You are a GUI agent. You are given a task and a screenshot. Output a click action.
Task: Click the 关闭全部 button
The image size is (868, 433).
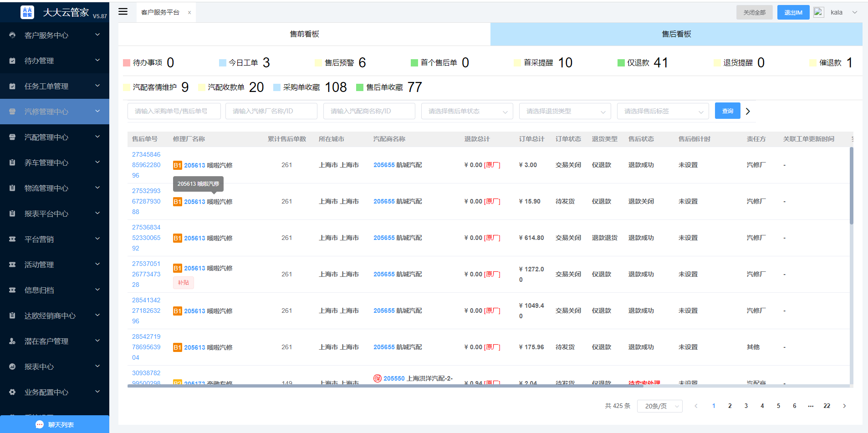pos(755,12)
